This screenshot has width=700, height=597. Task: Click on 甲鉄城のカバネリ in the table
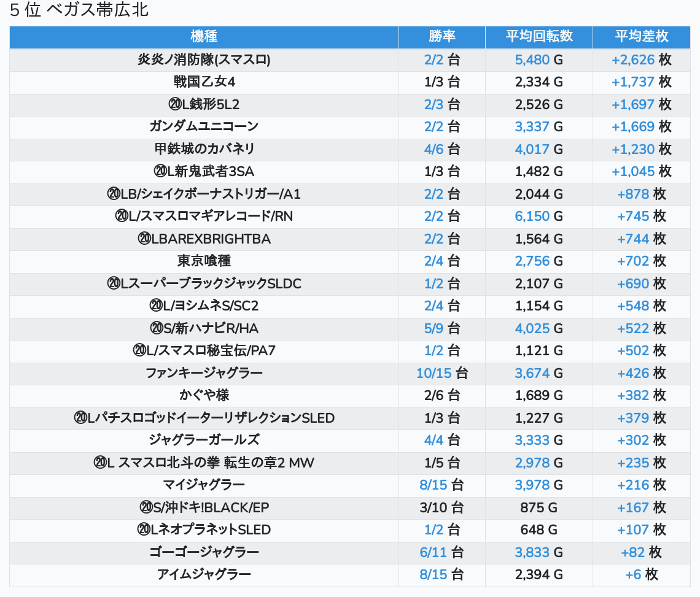[204, 149]
